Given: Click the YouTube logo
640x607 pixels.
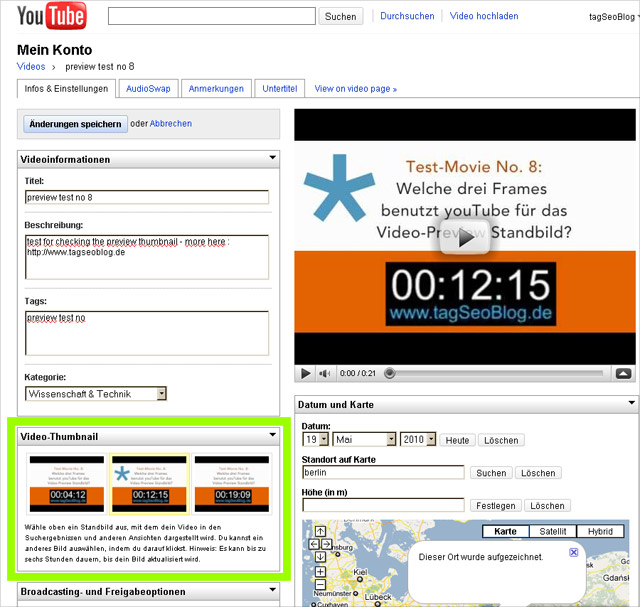Looking at the screenshot, I should (x=52, y=16).
